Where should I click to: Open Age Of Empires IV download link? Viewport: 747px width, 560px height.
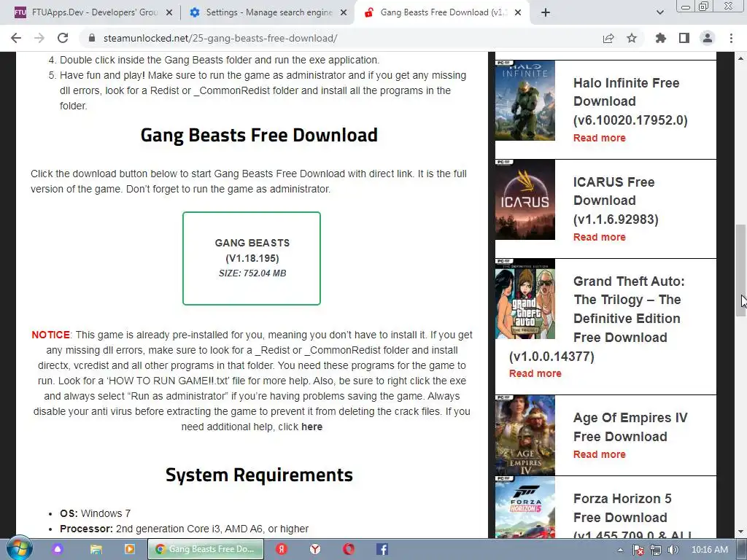click(630, 427)
